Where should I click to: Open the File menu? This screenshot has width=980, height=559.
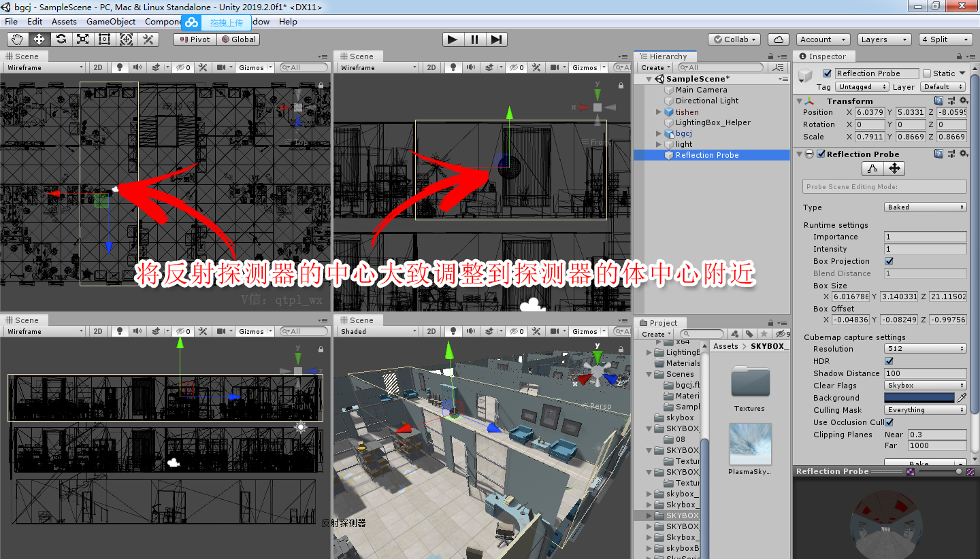coord(12,22)
